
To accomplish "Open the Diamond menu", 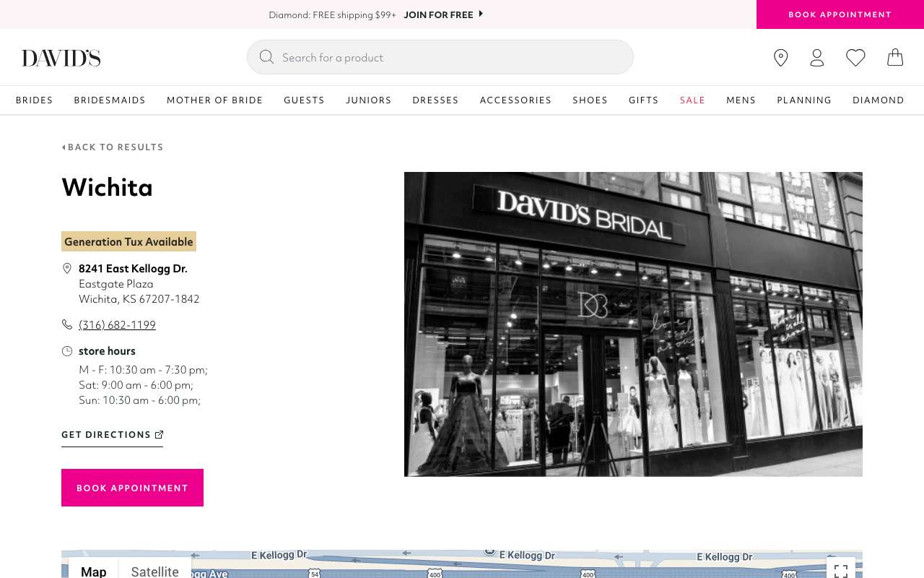I will (x=879, y=100).
